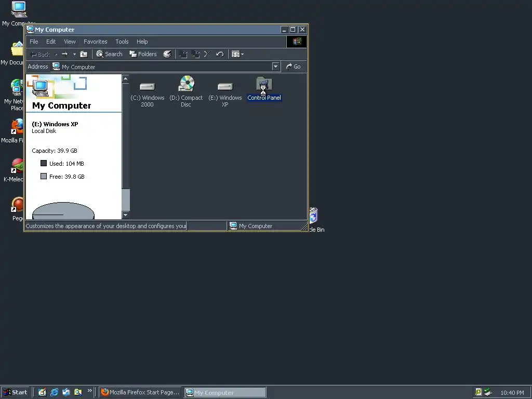Screen dimensions: 532x399
Task: Click the Forward arrow in the toolbar
Action: (65, 54)
